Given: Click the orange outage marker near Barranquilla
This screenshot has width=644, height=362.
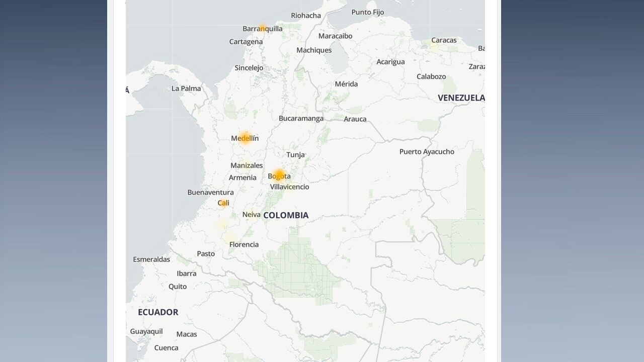Looking at the screenshot, I should tap(262, 28).
